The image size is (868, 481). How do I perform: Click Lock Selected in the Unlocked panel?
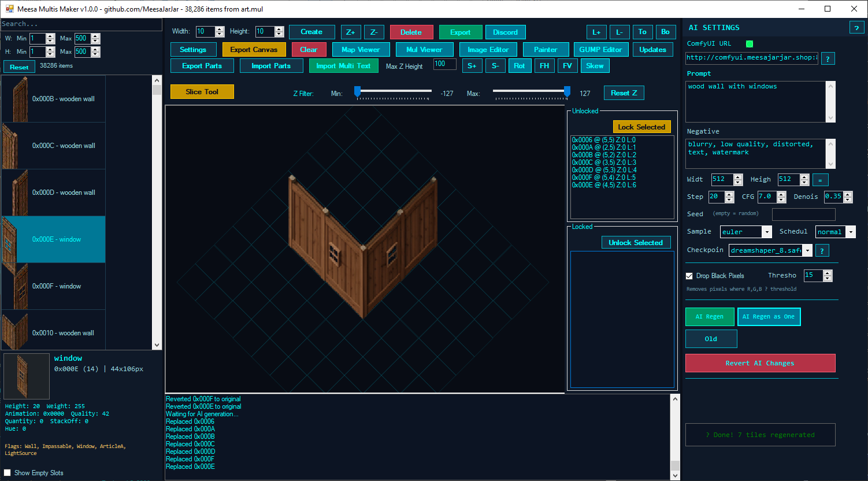641,127
